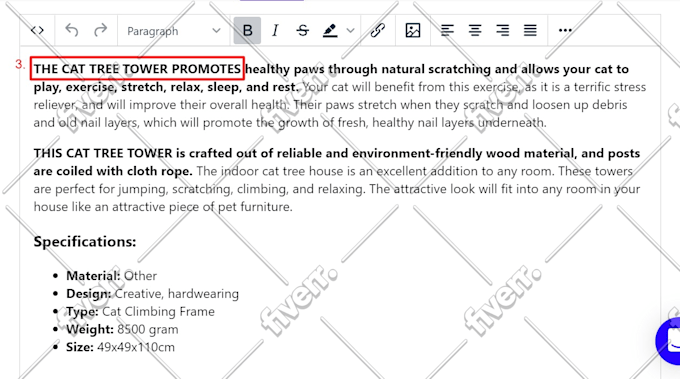Toggle Strikethrough formatting
The image size is (680, 379).
pos(303,30)
